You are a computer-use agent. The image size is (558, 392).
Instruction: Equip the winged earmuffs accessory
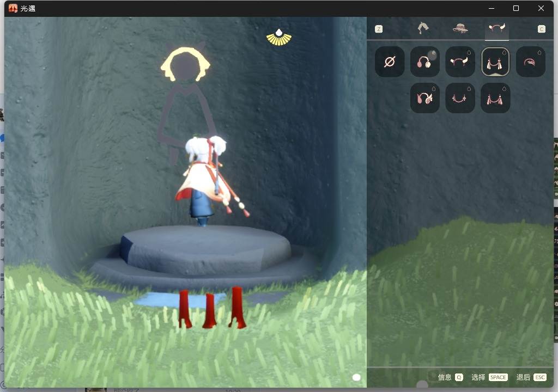(425, 98)
